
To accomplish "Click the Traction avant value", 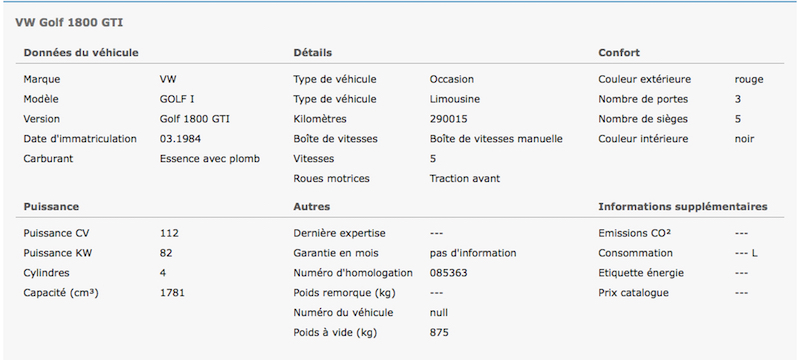I will [465, 178].
